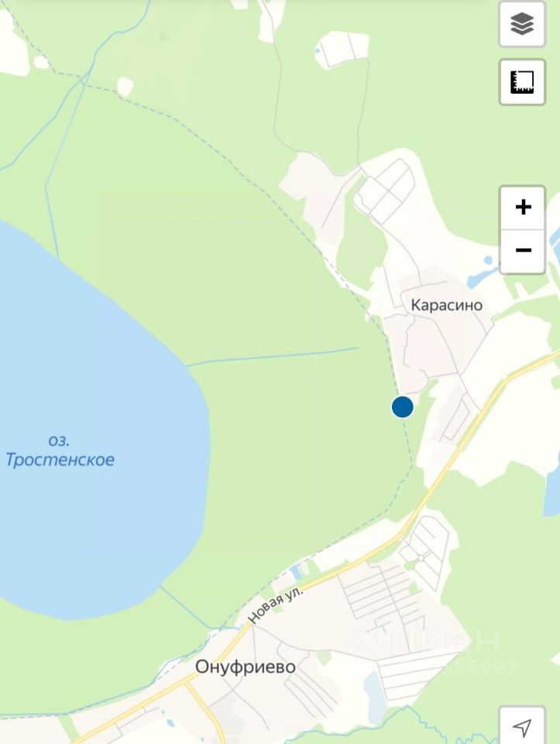This screenshot has width=560, height=744.
Task: Click the оз. Тростенское lake label
Action: [x=60, y=450]
